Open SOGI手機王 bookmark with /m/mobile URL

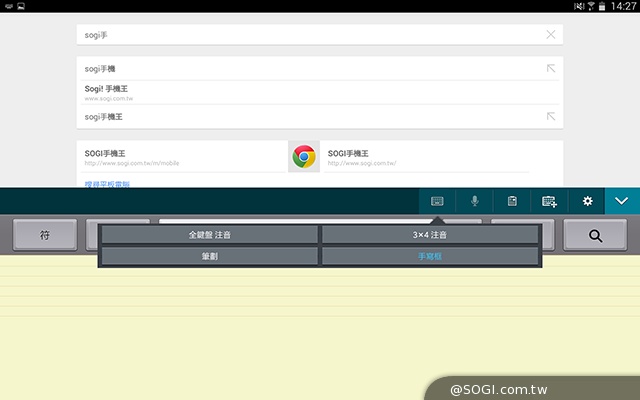pos(182,157)
